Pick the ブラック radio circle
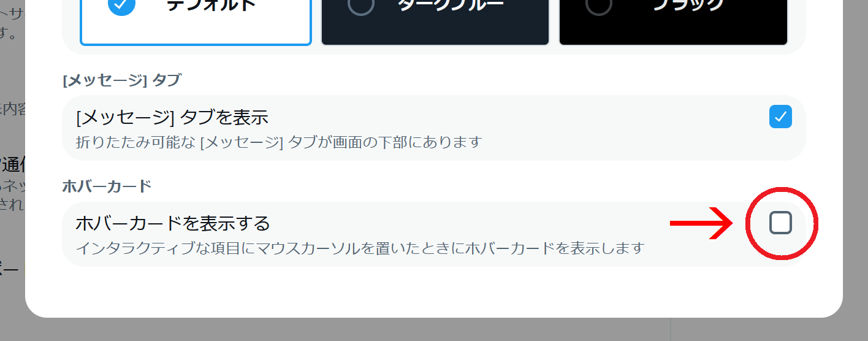Viewport: 868px width, 341px height. click(x=598, y=5)
